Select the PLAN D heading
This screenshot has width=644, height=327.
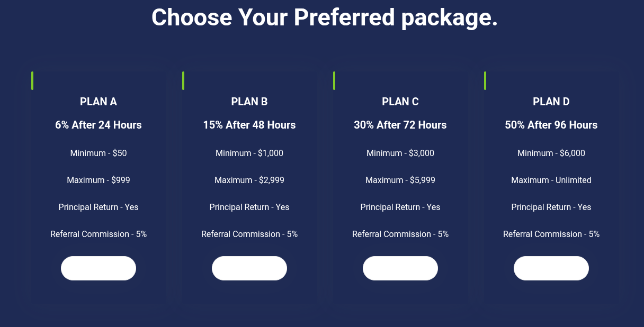point(551,102)
